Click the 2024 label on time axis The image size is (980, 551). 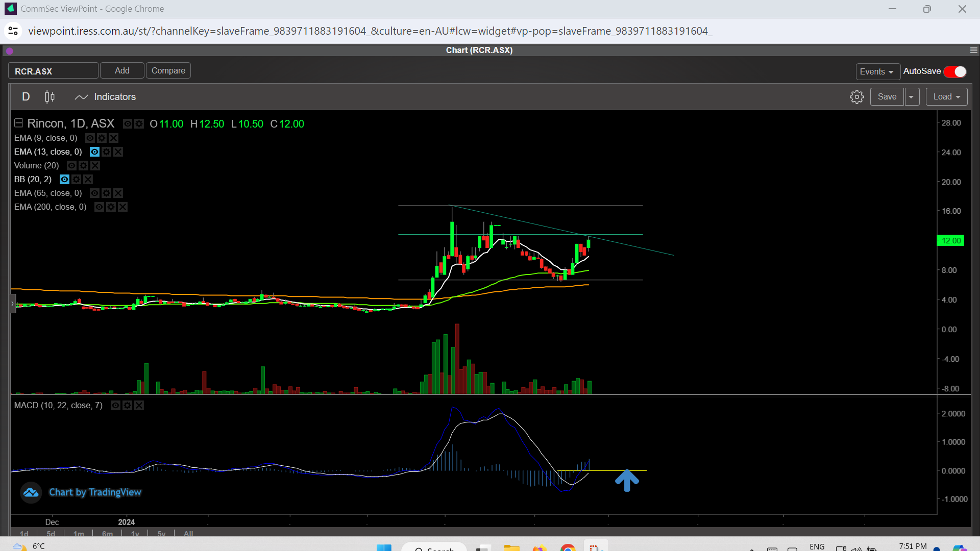(127, 522)
